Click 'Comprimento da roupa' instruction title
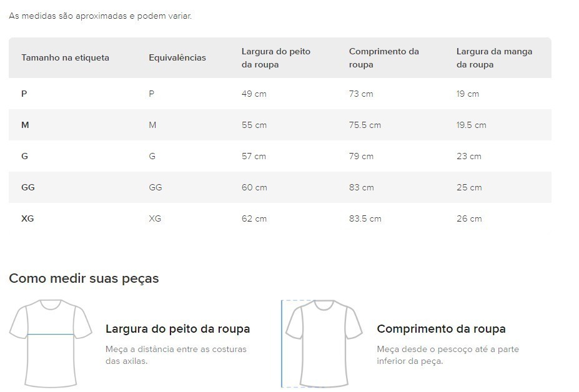Viewport: 579px width, 392px height. point(441,328)
